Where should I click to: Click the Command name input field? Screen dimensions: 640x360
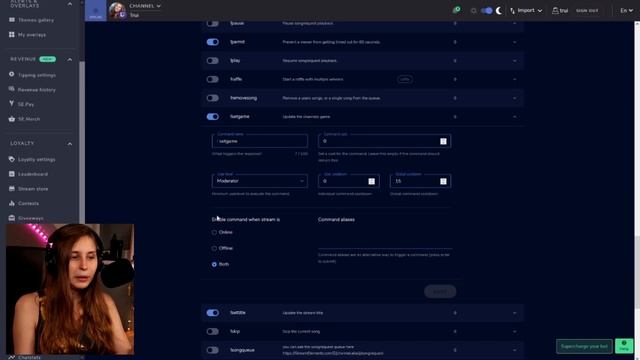click(260, 141)
